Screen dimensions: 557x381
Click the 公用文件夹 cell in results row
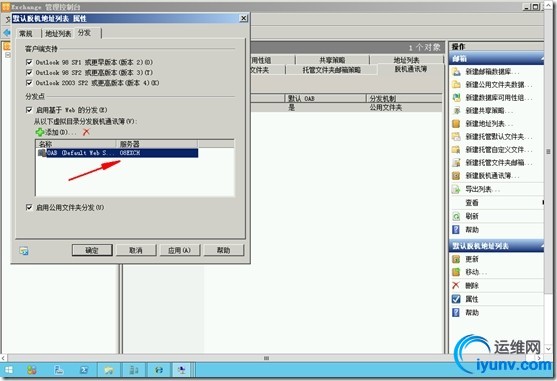[386, 107]
